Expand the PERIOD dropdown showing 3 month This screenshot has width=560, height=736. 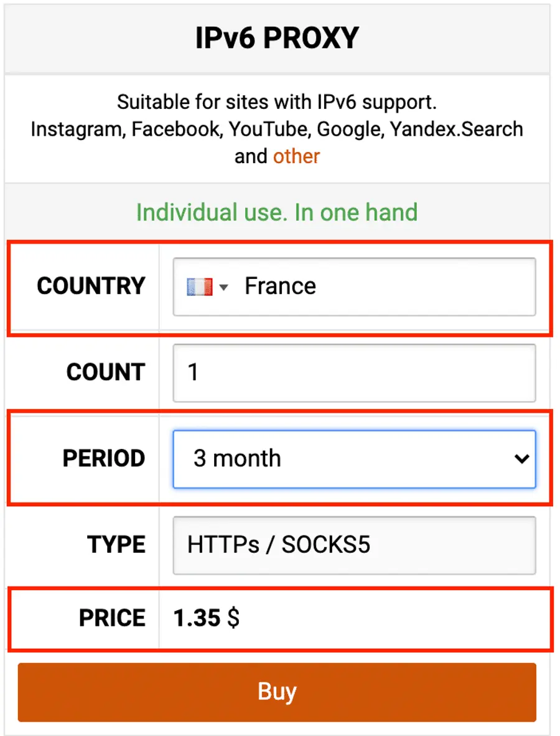coord(355,458)
